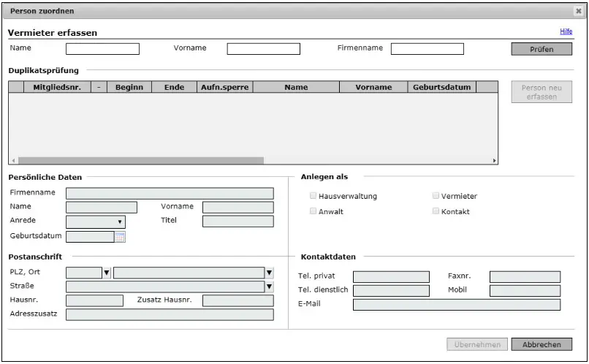Image resolution: width=589 pixels, height=364 pixels.
Task: Click the horizontal scrollbar in duplicate table
Action: [x=140, y=160]
